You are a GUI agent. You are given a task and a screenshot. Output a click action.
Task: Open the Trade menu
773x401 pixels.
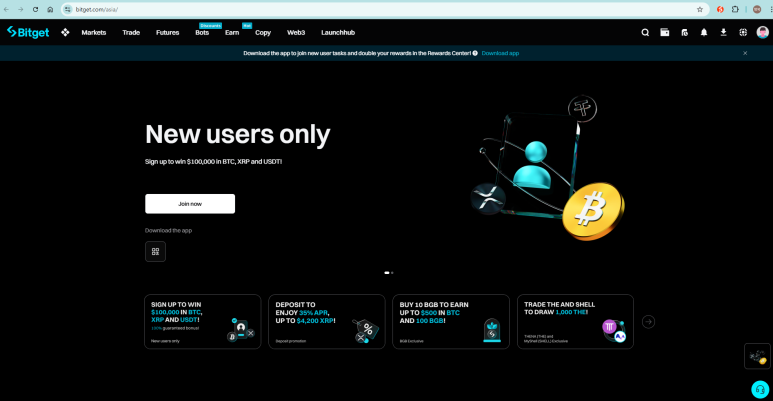(x=131, y=33)
